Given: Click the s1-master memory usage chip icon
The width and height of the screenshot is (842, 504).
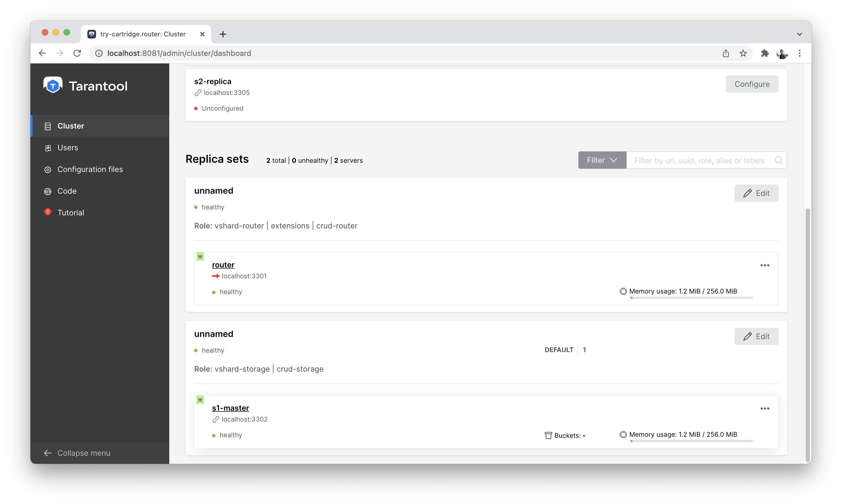Looking at the screenshot, I should pyautogui.click(x=623, y=435).
